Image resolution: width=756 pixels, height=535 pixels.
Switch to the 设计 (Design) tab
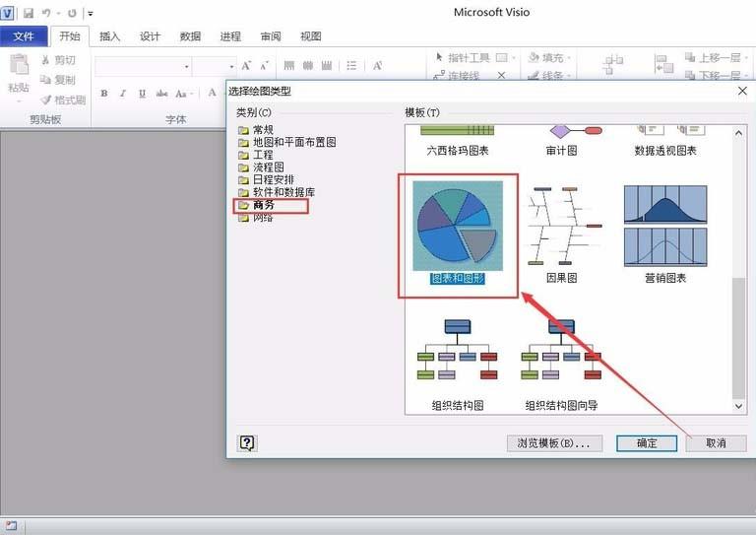pos(150,36)
